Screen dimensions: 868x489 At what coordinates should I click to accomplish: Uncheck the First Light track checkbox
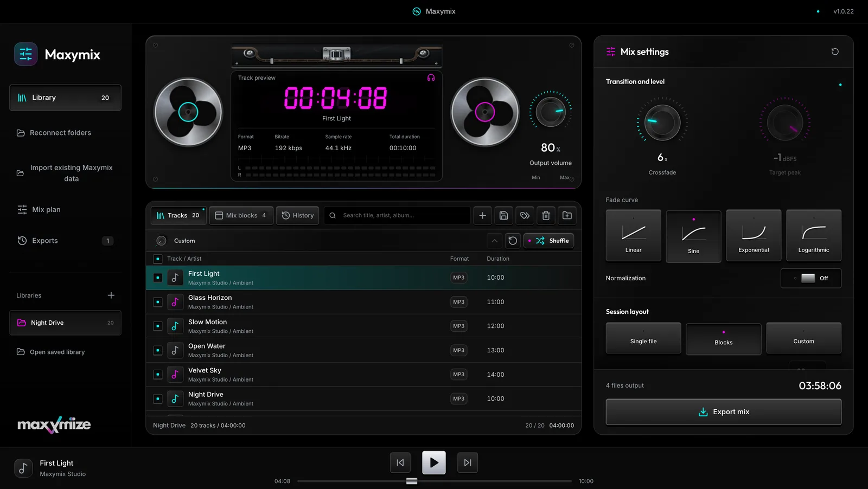158,278
